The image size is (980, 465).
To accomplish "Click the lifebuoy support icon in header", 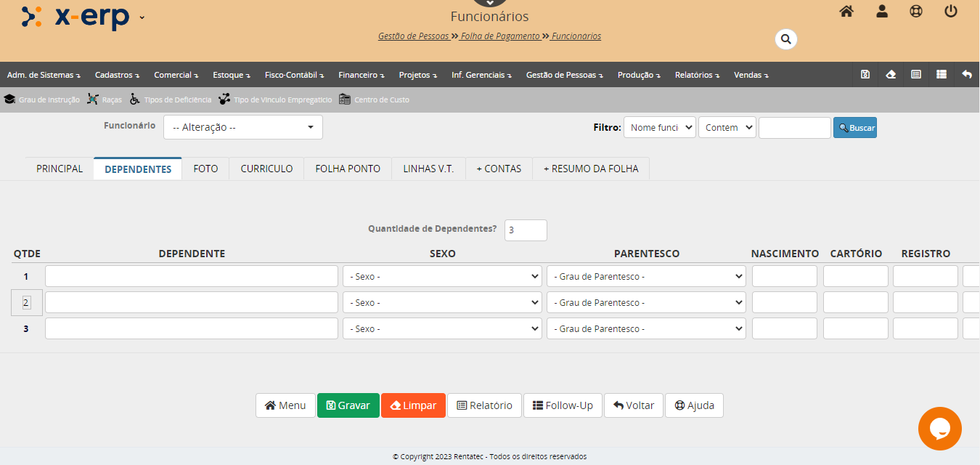I will (x=916, y=12).
